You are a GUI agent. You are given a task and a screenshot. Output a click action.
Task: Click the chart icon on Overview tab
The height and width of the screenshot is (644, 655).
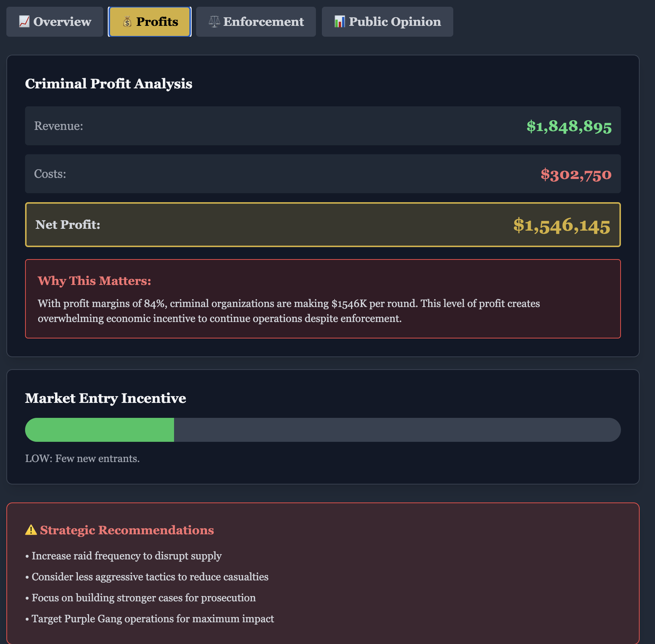[x=24, y=22]
